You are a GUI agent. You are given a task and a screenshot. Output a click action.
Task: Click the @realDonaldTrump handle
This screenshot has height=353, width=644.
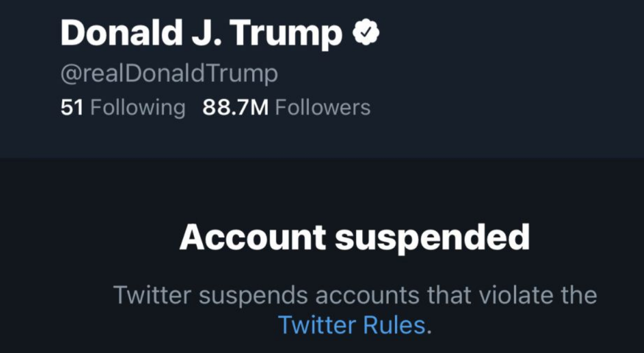[169, 74]
